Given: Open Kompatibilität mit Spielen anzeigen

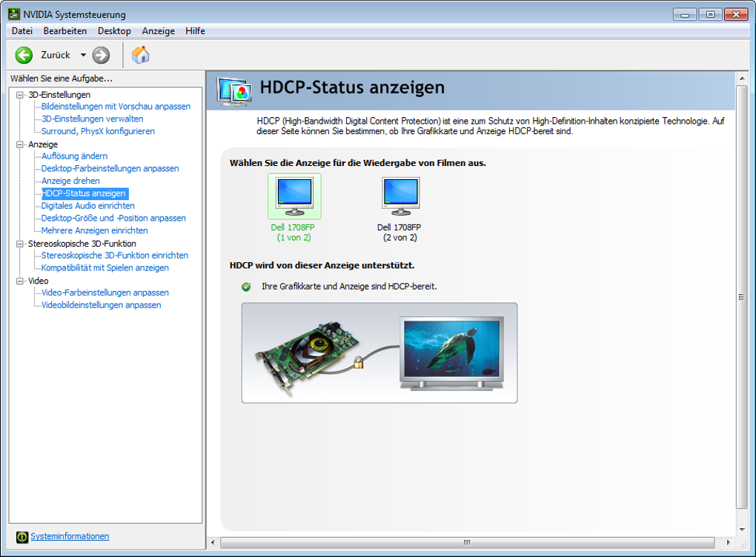Looking at the screenshot, I should click(105, 268).
